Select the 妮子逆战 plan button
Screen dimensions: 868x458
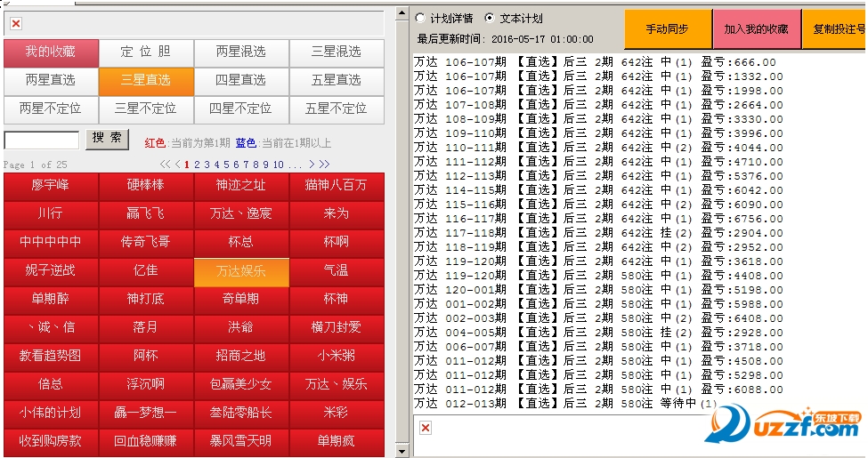(x=51, y=271)
